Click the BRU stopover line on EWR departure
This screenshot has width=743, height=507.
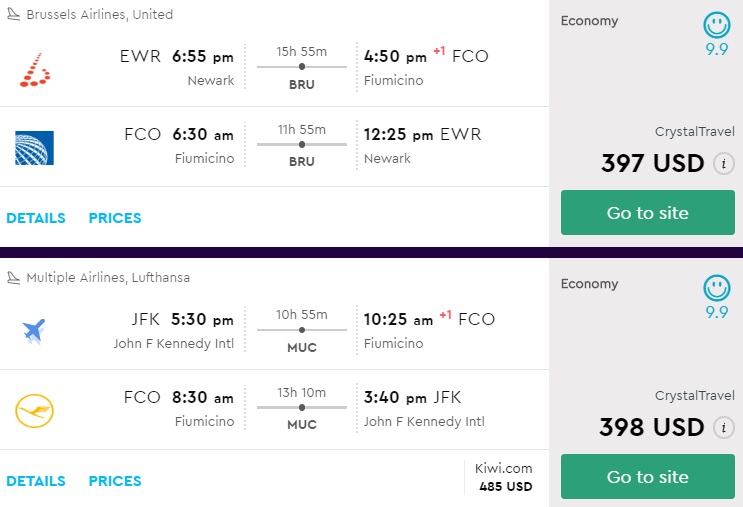tap(301, 67)
